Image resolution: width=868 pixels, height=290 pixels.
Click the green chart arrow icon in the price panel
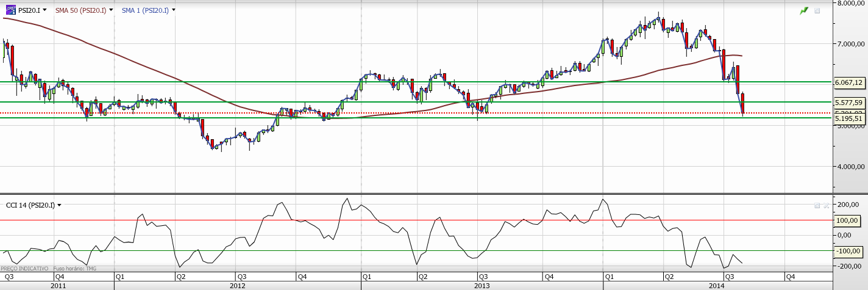pos(804,10)
